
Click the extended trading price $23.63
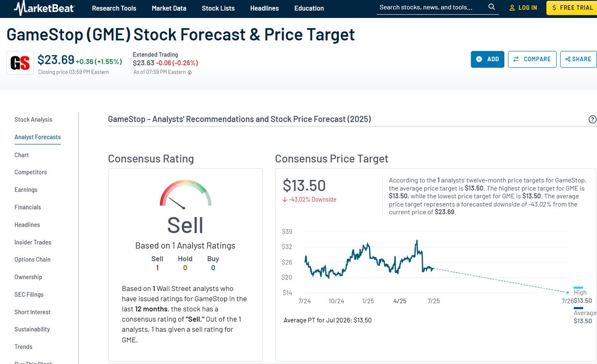pos(143,63)
